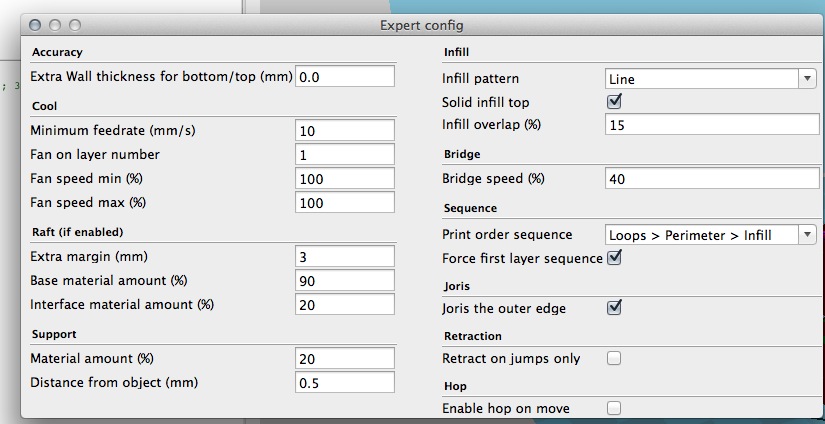This screenshot has width=825, height=424.
Task: Edit the Fan speed min field
Action: coord(345,179)
